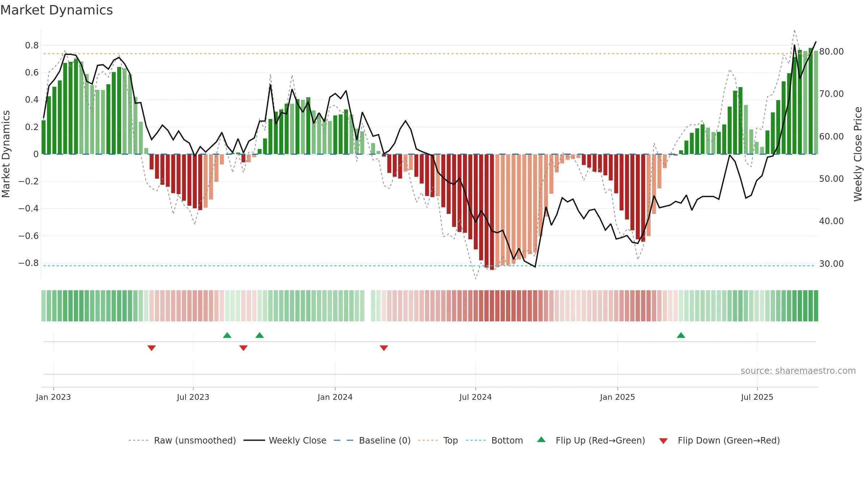Toggle Flip Down (Green→Red) legend entry
This screenshot has height=488, width=868.
tap(719, 440)
